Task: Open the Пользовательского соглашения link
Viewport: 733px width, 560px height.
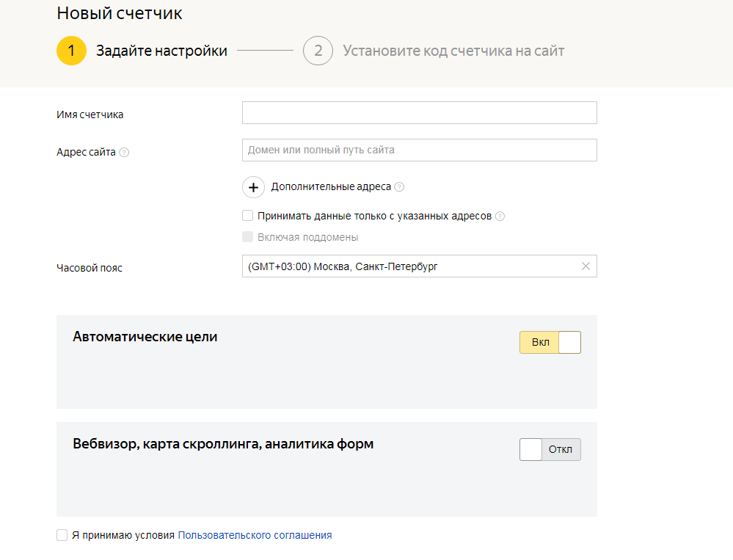Action: (x=255, y=535)
